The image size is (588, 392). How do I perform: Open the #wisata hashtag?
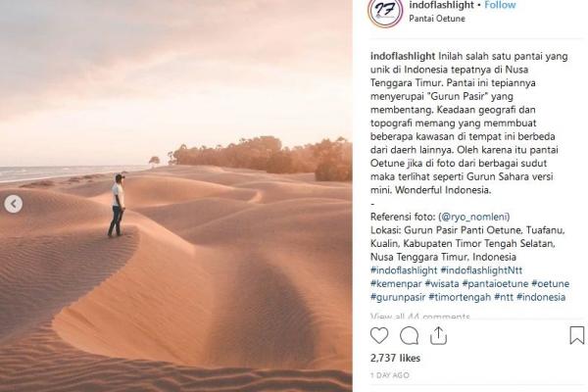click(x=442, y=284)
